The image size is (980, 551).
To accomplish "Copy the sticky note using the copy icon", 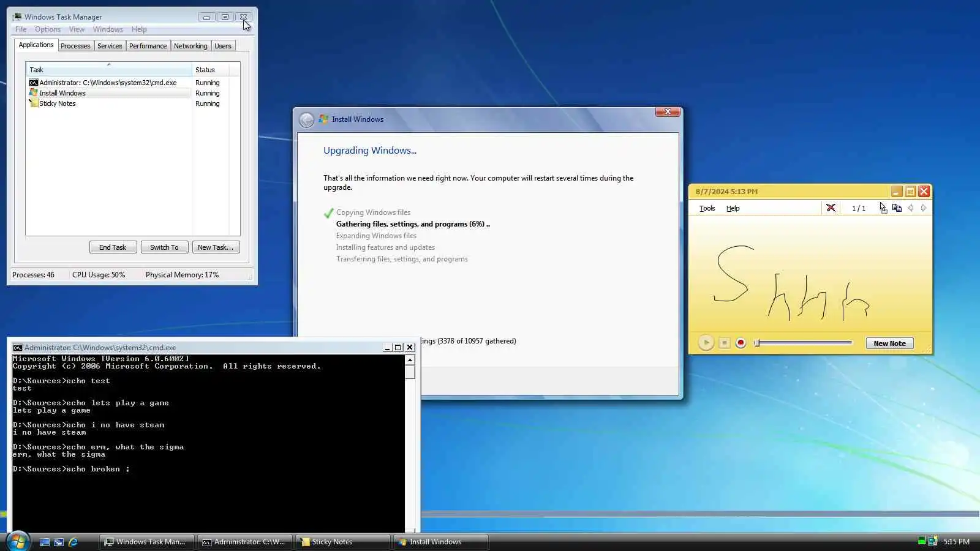I will click(x=897, y=208).
